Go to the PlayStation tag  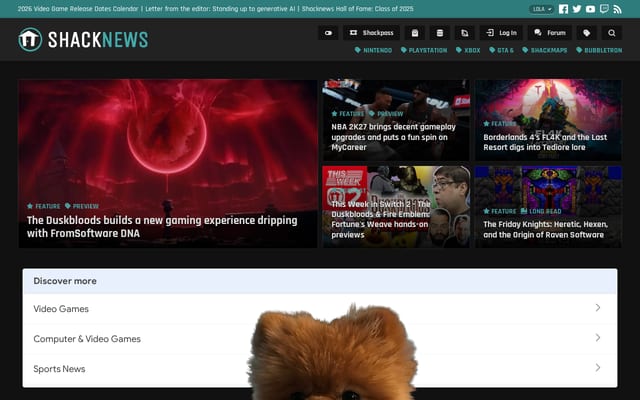424,50
